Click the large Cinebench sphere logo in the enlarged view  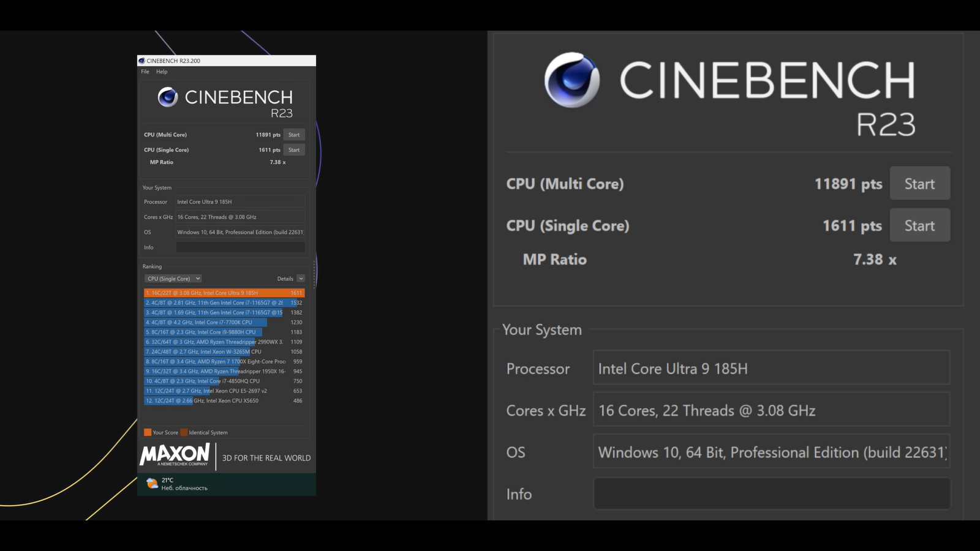[x=572, y=80]
